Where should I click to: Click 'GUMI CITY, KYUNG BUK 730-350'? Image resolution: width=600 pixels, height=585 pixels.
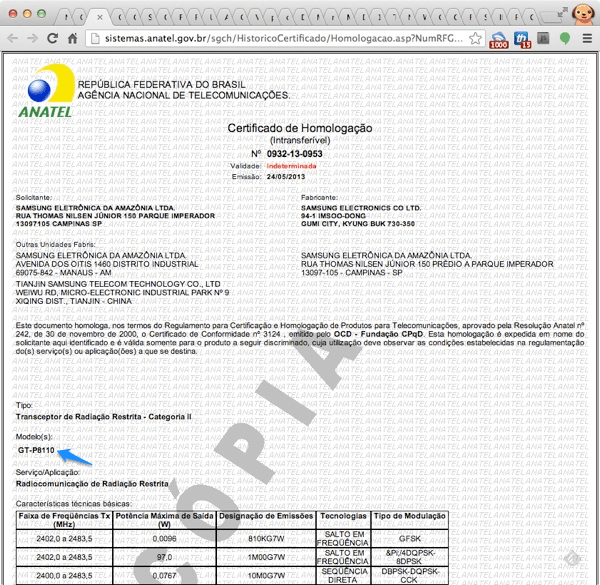357,223
